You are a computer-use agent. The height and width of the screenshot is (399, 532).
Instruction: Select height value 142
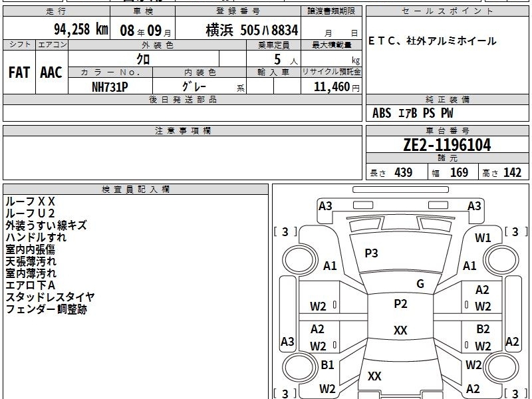click(512, 172)
